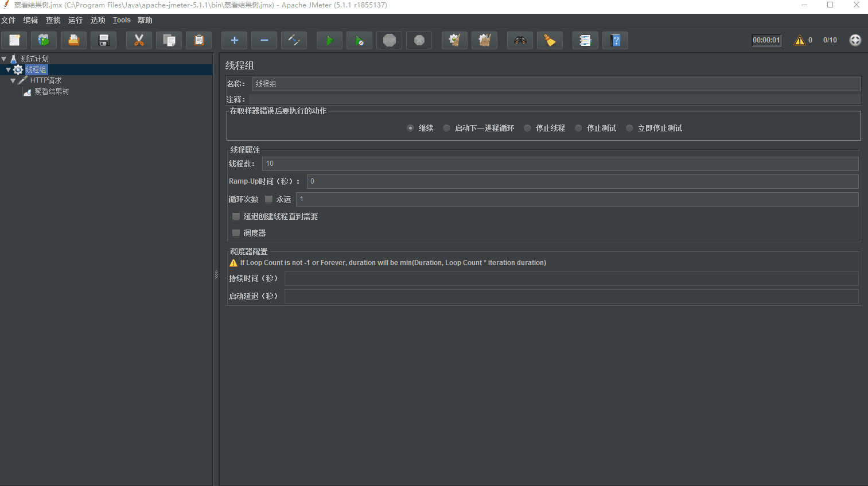Open the function helper list icon

coord(585,40)
